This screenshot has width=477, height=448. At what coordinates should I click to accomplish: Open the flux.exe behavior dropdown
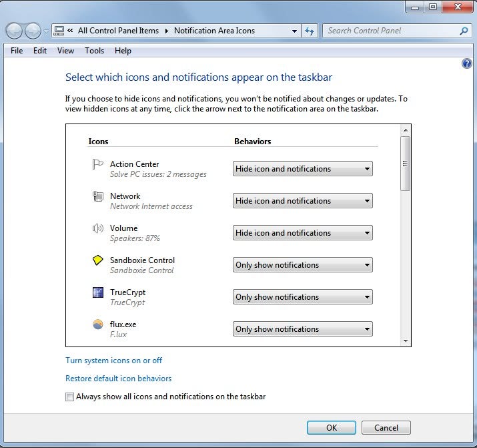303,329
